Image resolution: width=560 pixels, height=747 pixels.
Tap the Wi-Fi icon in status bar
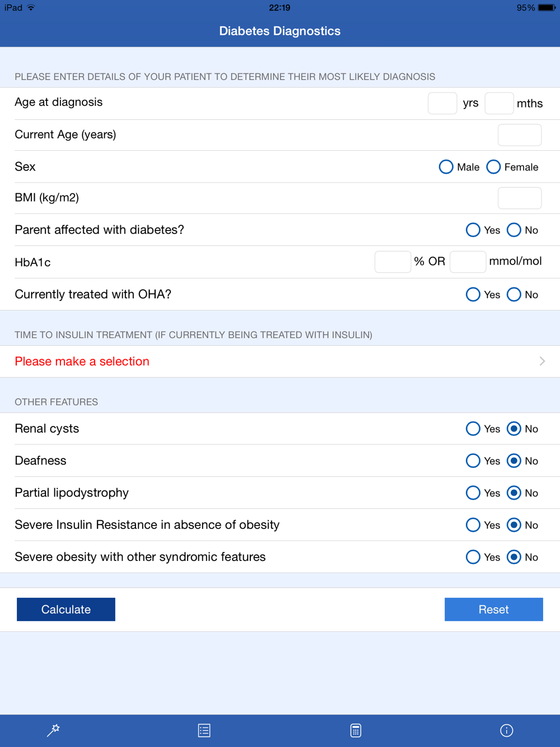click(x=31, y=8)
